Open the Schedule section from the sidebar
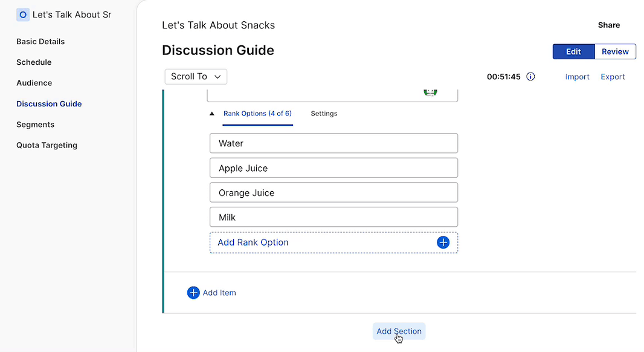 pos(34,62)
